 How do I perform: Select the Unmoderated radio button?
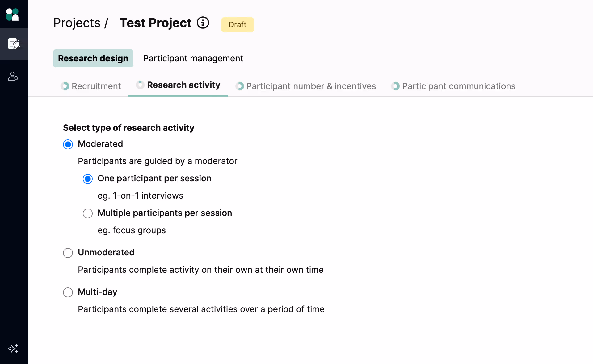click(x=68, y=253)
